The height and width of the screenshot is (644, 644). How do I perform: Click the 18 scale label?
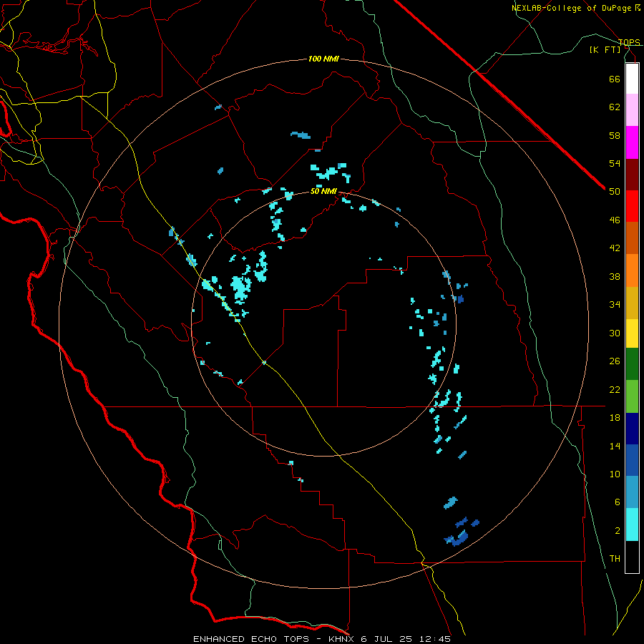pyautogui.click(x=615, y=418)
